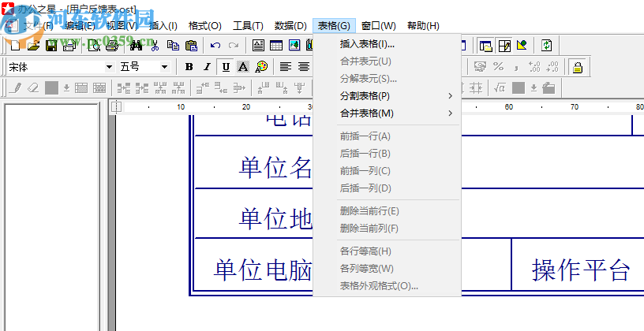This screenshot has width=644, height=331.
Task: Open the 五号 font size dropdown
Action: tap(164, 67)
